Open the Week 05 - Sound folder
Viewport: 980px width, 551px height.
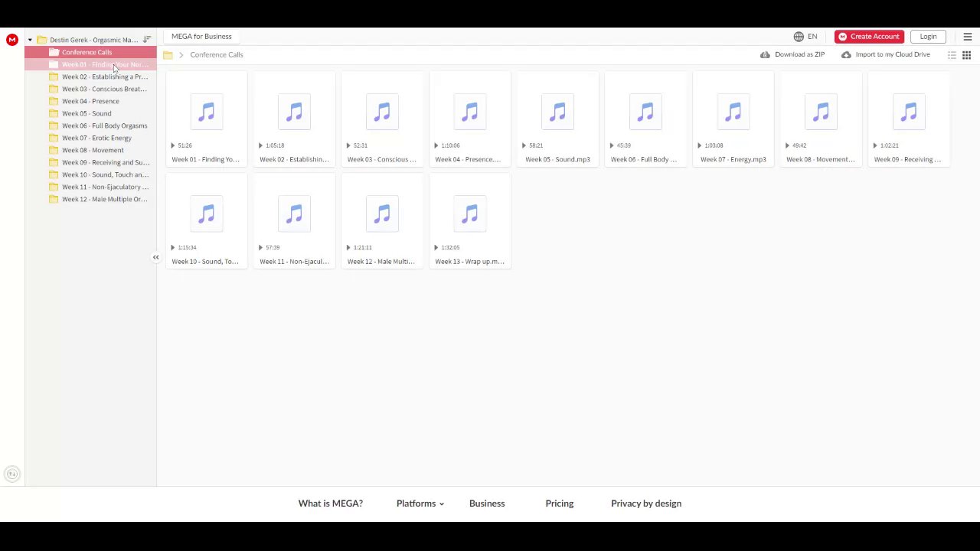point(90,113)
